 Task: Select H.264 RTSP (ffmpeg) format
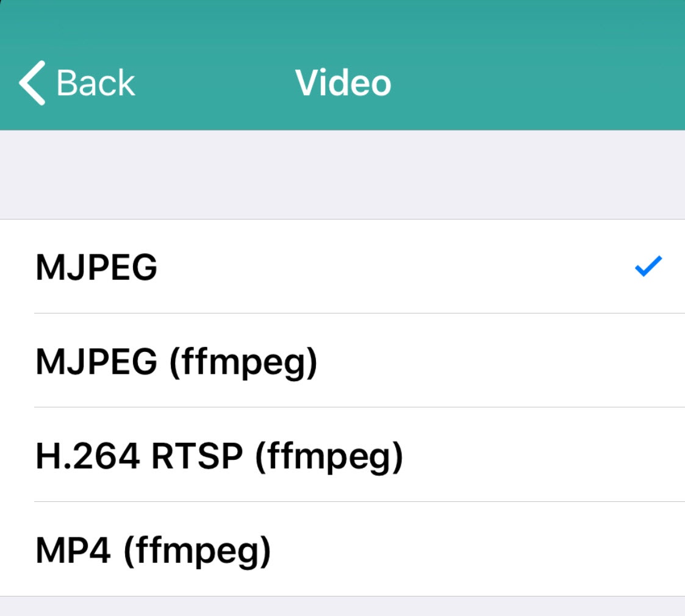219,457
